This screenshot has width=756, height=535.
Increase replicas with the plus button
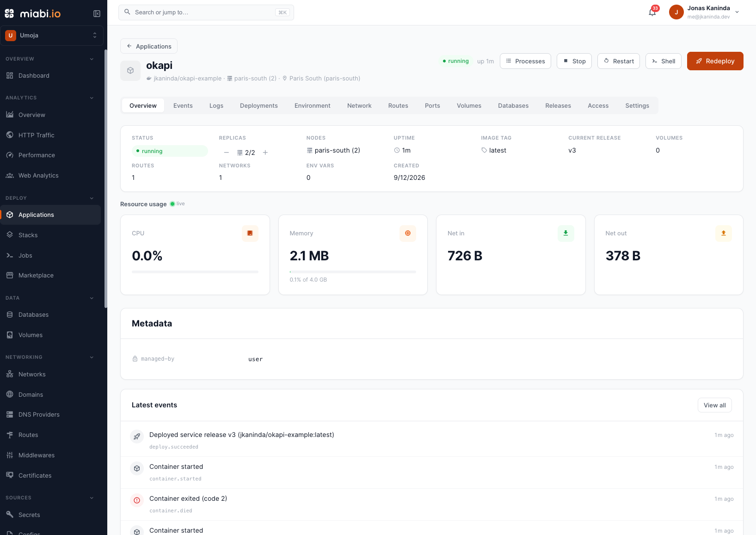265,153
